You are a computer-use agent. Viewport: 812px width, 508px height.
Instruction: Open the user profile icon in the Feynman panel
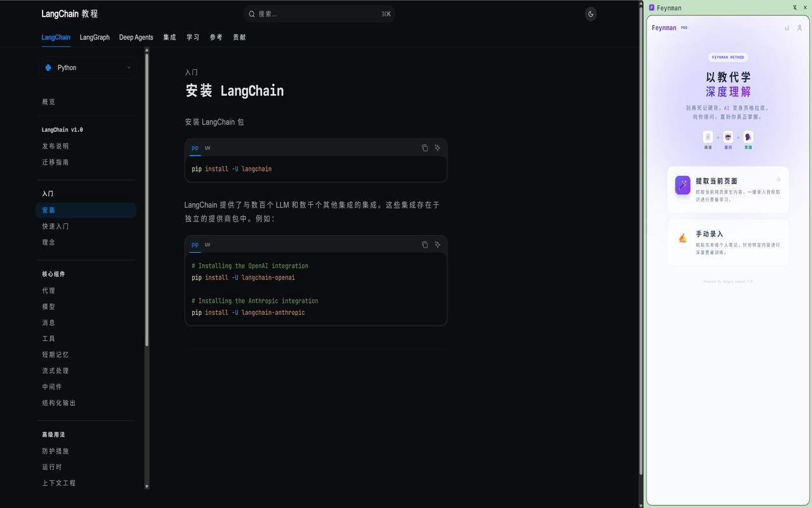click(800, 28)
